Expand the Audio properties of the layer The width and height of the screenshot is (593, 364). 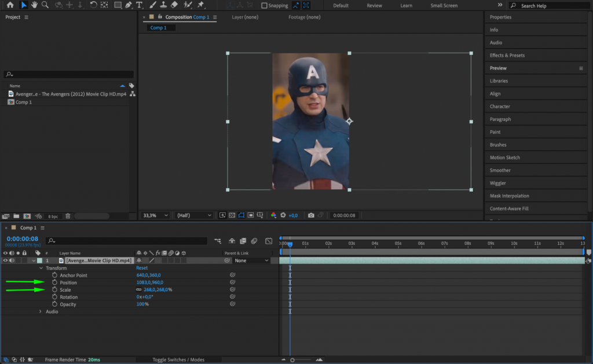coord(39,311)
